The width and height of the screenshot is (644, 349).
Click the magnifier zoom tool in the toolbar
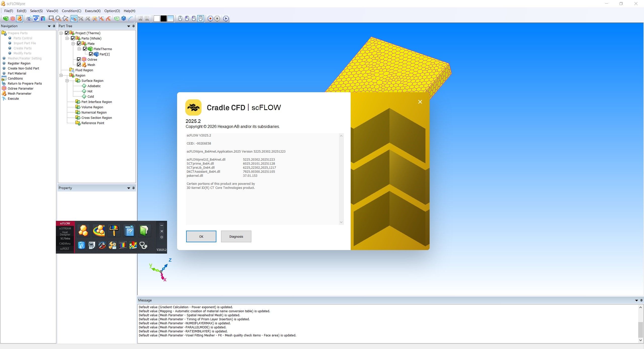[x=58, y=18]
